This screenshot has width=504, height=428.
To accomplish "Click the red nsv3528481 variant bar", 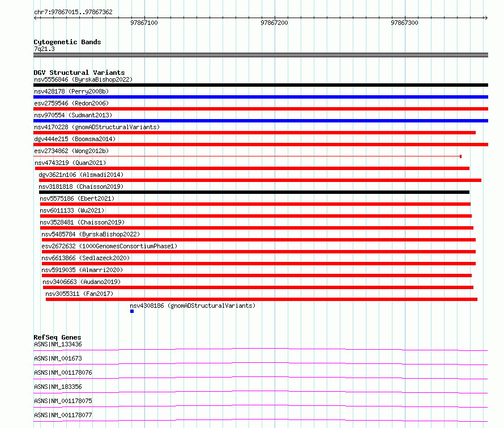I will tap(257, 228).
